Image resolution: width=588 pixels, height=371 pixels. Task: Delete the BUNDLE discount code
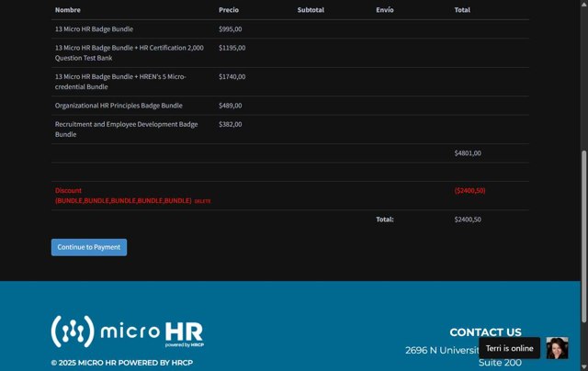click(x=202, y=201)
